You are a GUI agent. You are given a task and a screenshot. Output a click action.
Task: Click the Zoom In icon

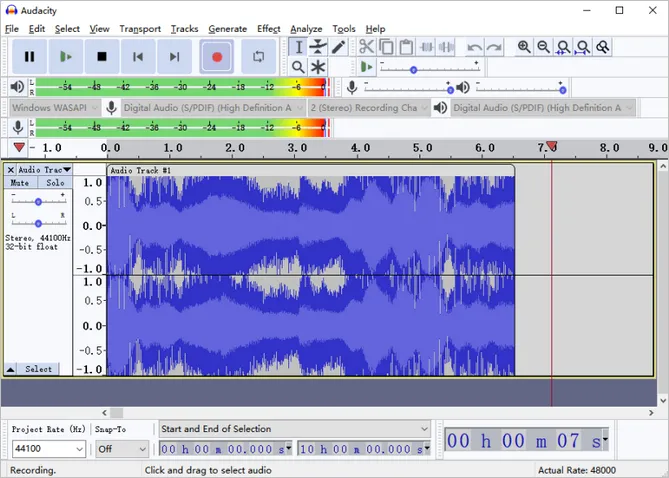(524, 47)
